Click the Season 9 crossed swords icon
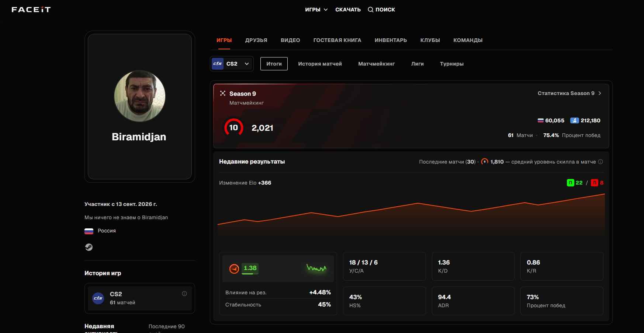This screenshot has height=333, width=644. 223,93
